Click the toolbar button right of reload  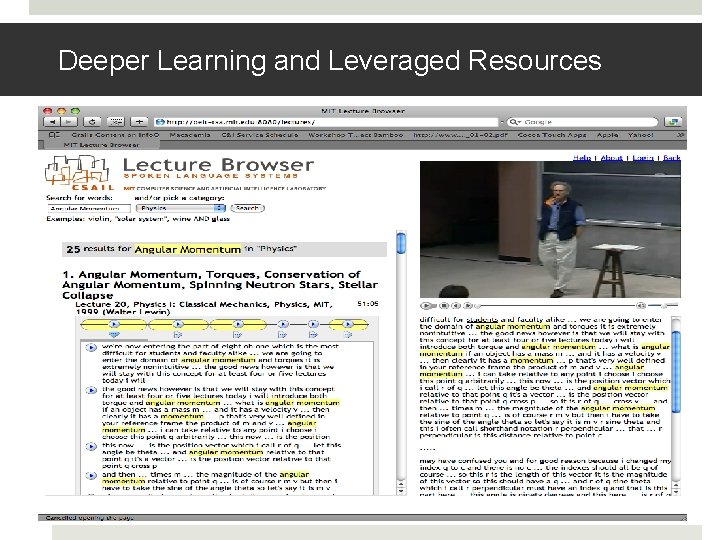click(x=116, y=122)
